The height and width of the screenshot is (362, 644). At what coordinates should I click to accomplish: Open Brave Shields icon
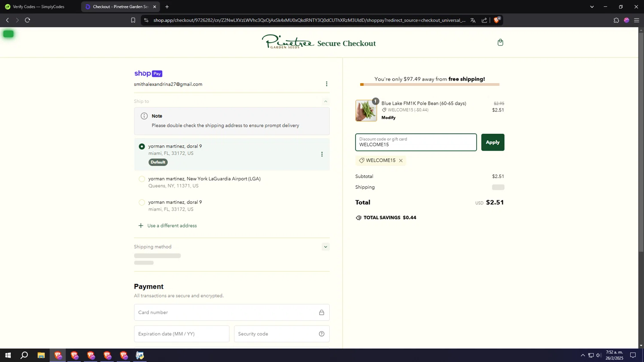tap(497, 20)
